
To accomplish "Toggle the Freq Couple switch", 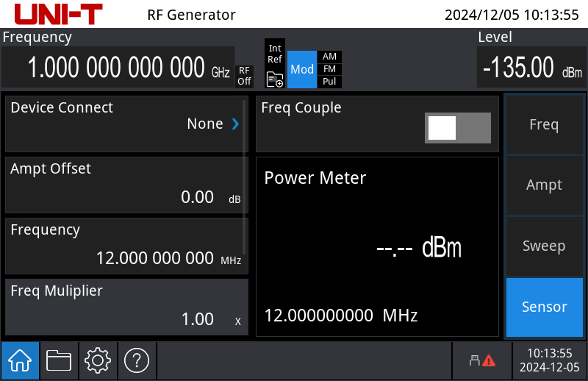I will pyautogui.click(x=457, y=128).
